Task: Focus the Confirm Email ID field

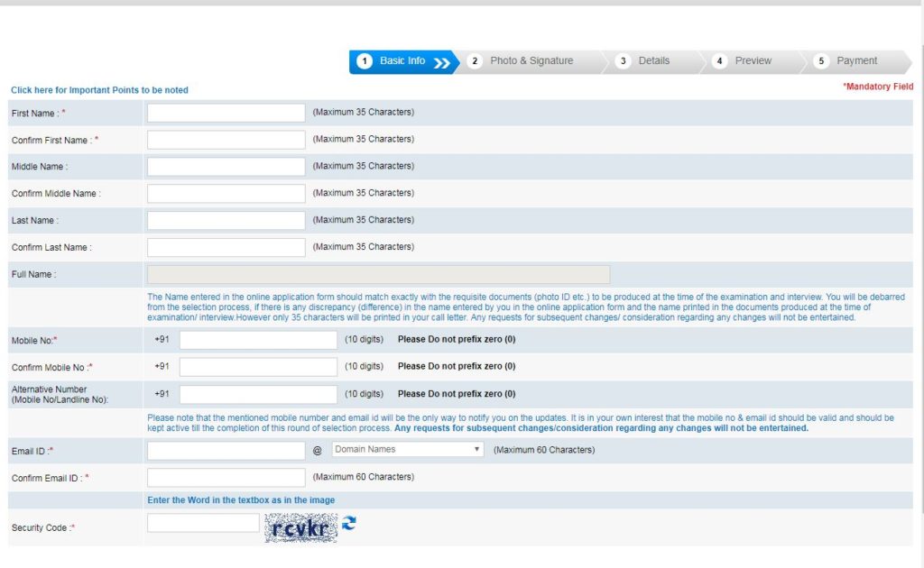Action: click(x=226, y=477)
